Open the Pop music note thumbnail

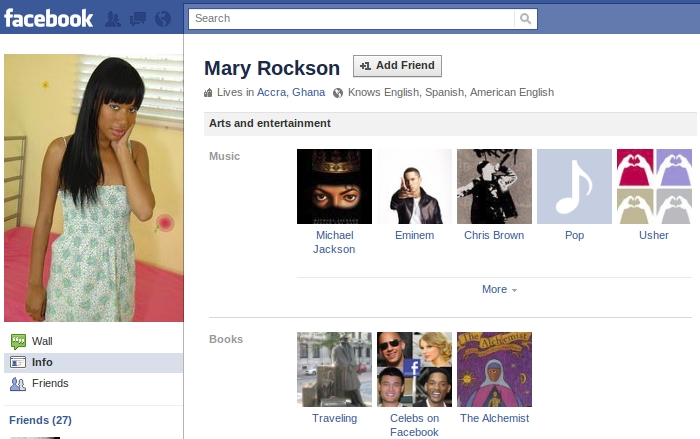pyautogui.click(x=574, y=186)
